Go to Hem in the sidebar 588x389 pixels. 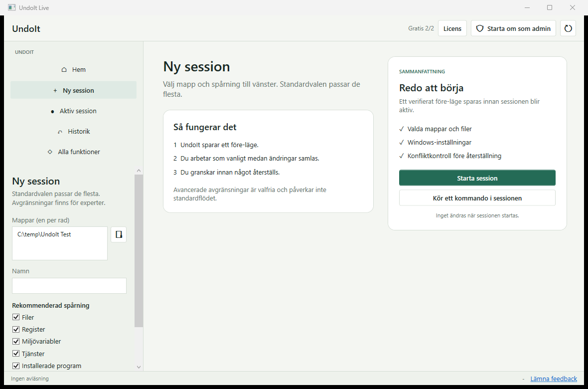pyautogui.click(x=74, y=69)
